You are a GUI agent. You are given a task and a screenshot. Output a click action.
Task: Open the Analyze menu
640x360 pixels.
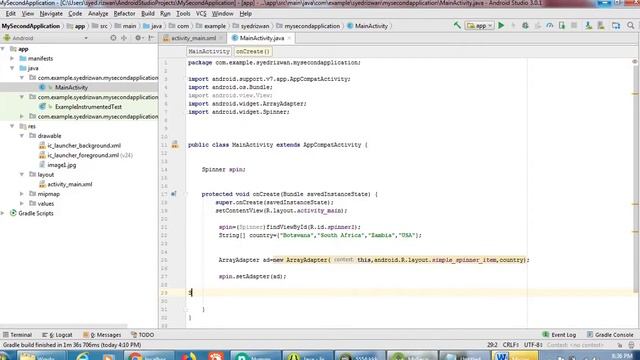[x=98, y=13]
